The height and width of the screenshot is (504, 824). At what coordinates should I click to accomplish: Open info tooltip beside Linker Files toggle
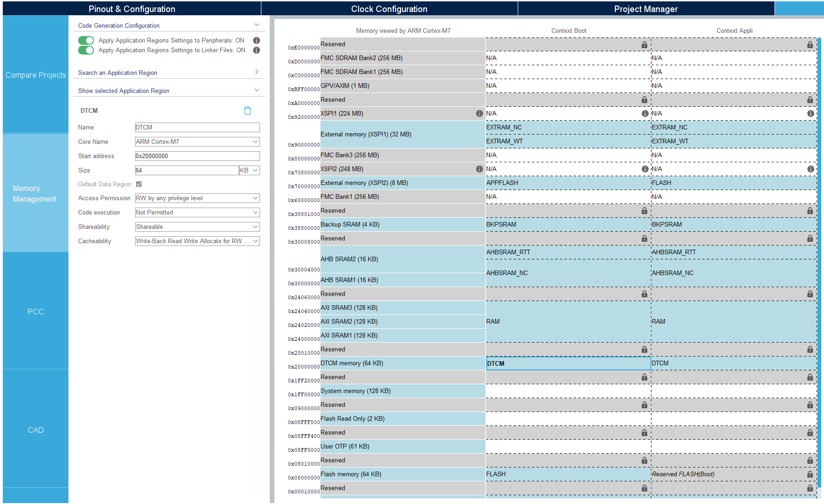point(256,50)
